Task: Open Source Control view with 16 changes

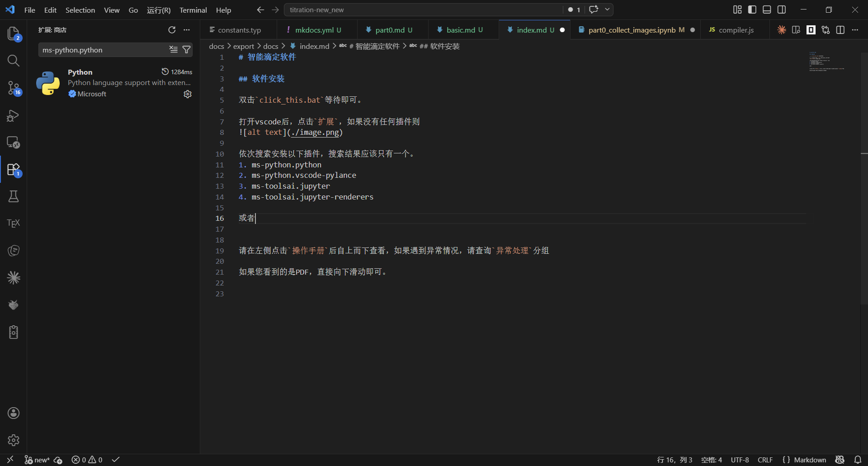Action: pos(14,88)
